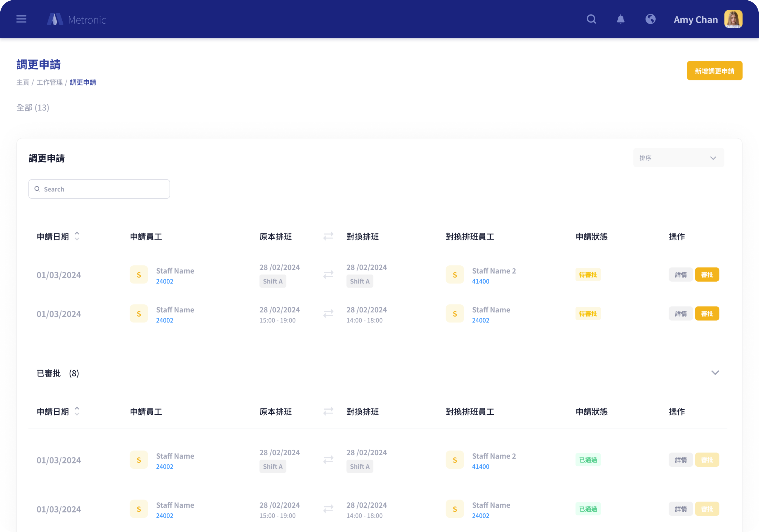The height and width of the screenshot is (532, 759).
Task: Click the globe language icon
Action: (650, 19)
